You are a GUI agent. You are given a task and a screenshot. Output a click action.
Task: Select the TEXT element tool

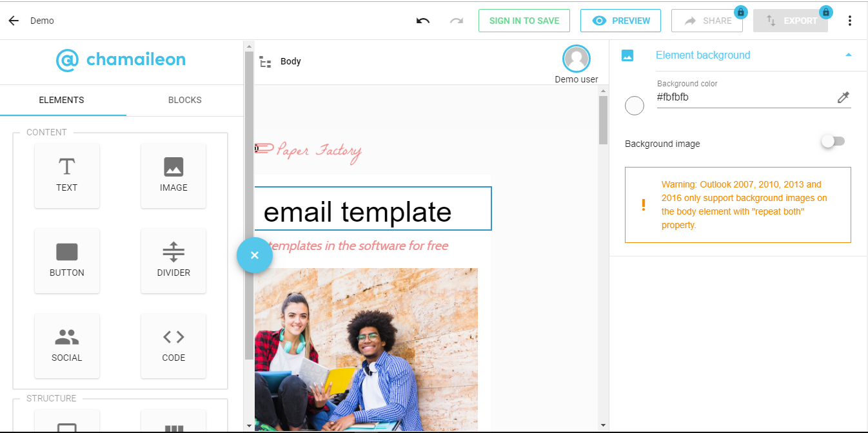66,175
